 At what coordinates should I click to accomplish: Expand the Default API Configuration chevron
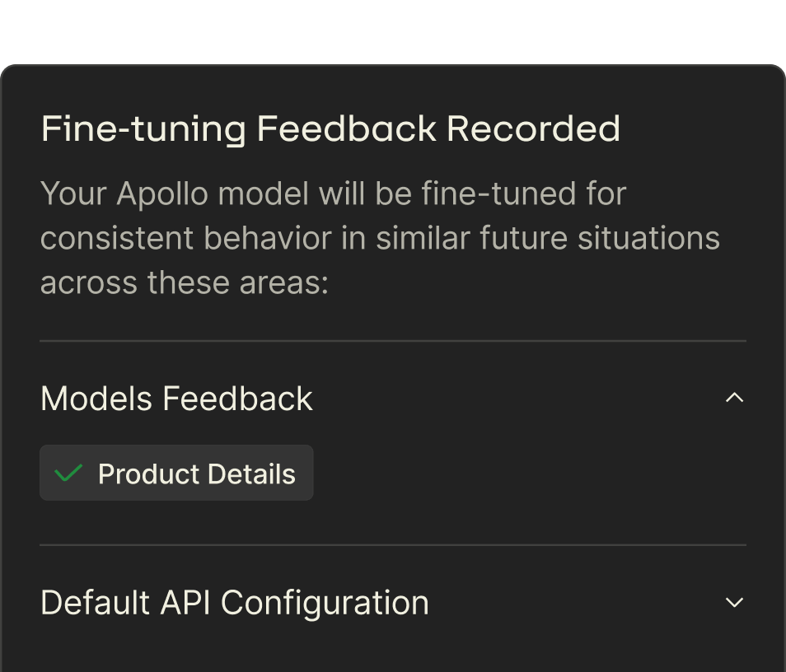click(x=733, y=603)
